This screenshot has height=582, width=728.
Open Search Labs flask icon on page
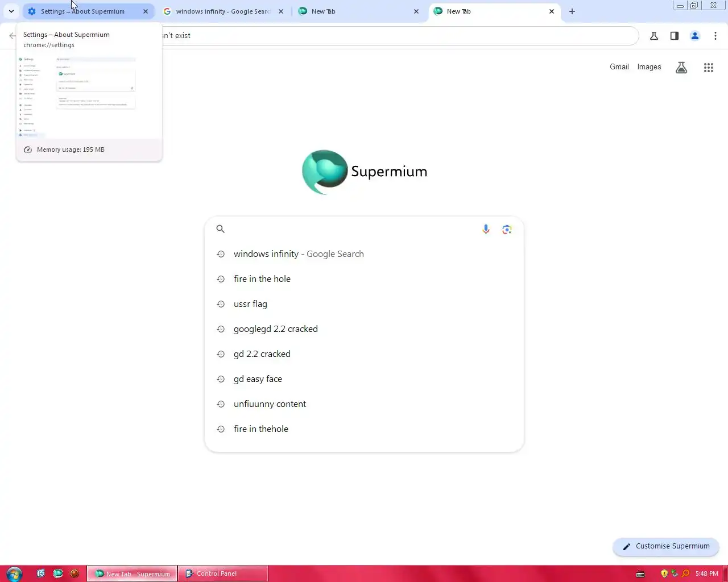click(681, 68)
